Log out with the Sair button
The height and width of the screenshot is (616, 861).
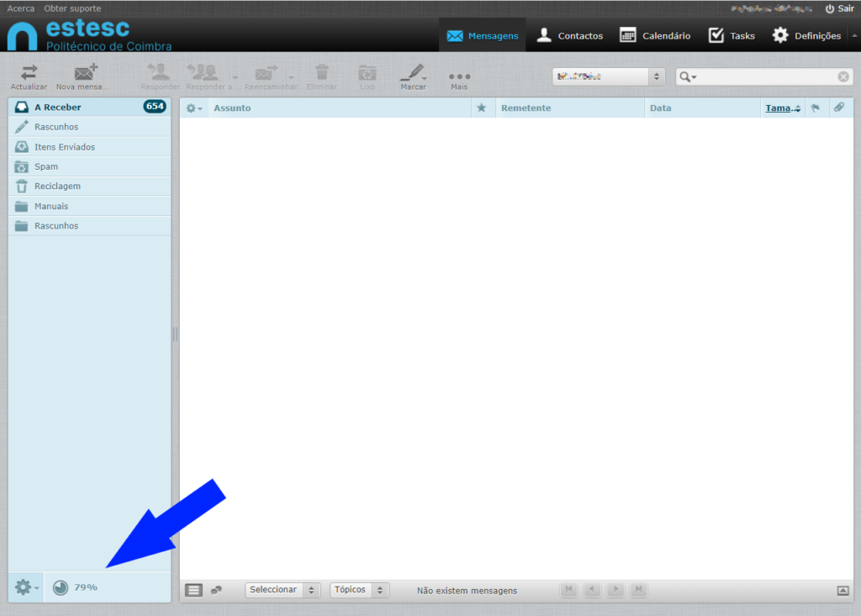[840, 8]
